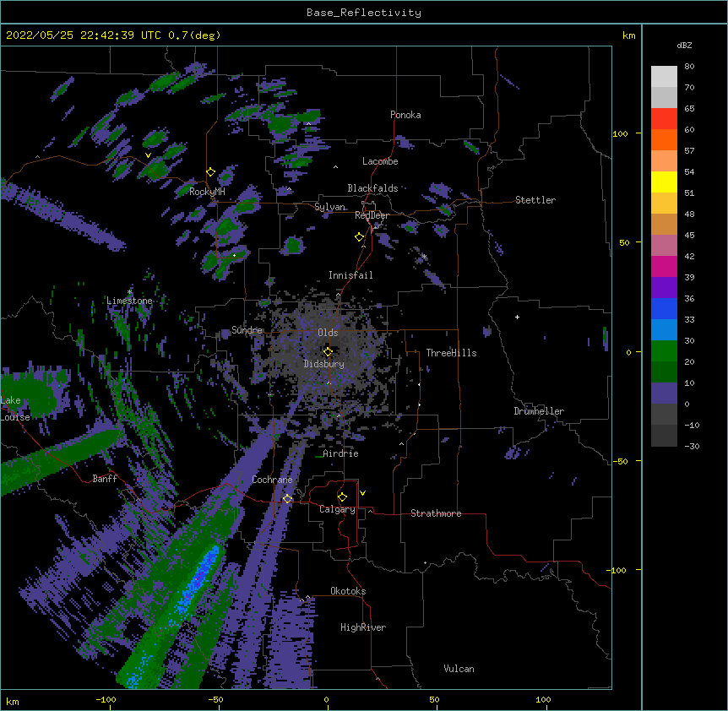728x711 pixels.
Task: Select the slate purple 0-10 dBZ legend swatch
Action: [664, 393]
